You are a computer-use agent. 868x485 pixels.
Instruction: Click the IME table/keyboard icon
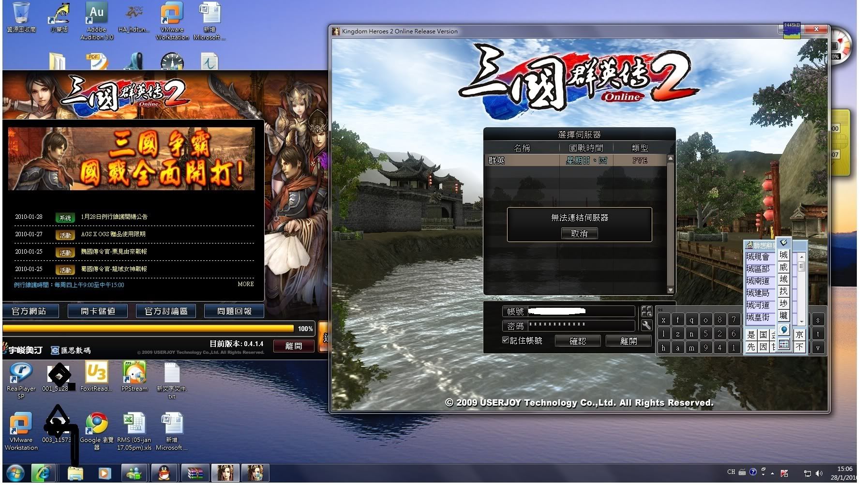coord(784,345)
